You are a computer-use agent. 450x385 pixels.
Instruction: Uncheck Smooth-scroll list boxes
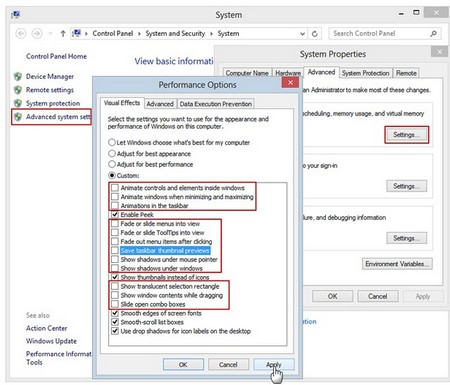(115, 322)
